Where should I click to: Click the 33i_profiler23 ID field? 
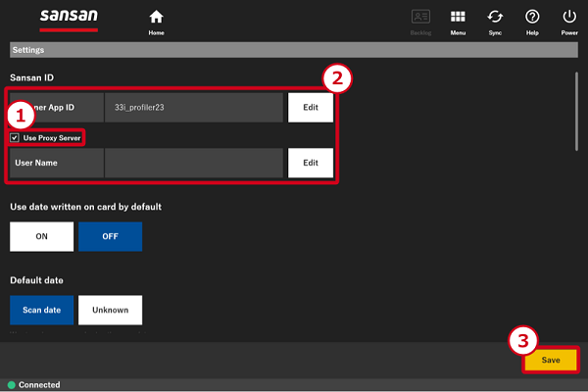(x=194, y=107)
